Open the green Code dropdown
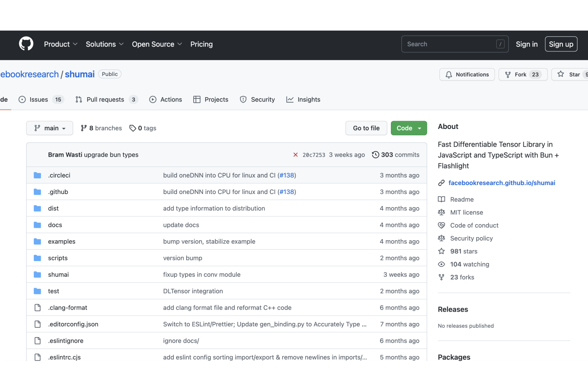The image size is (588, 392). coord(409,128)
